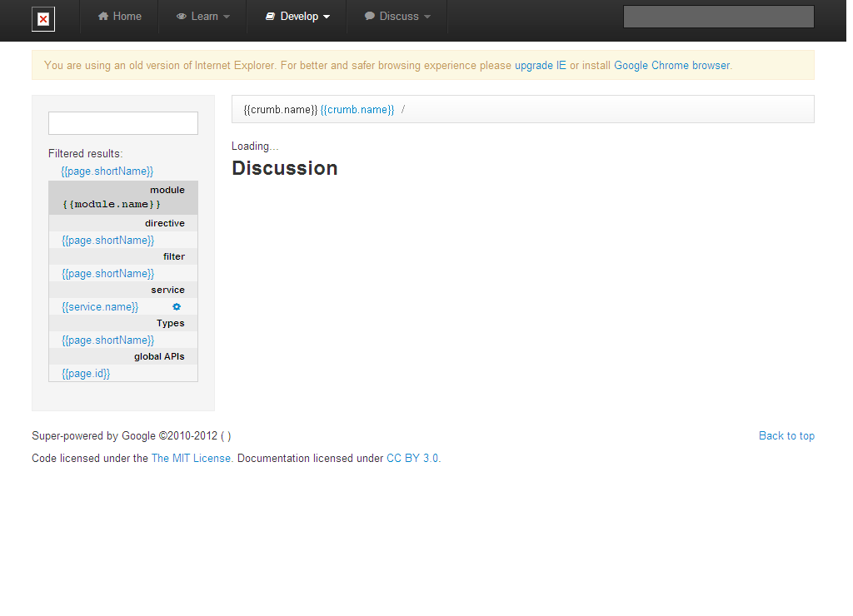Click the Loading... text
Screen dimensions: 853x616
(x=255, y=147)
